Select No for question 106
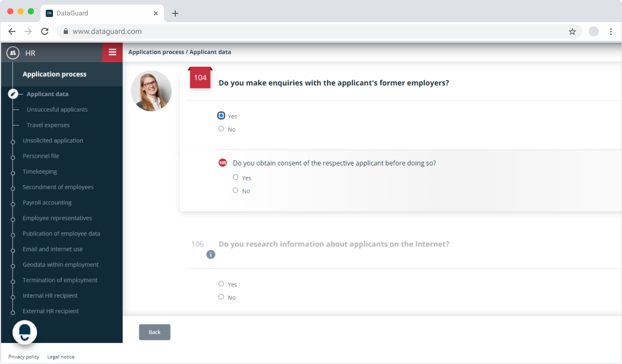 [221, 297]
